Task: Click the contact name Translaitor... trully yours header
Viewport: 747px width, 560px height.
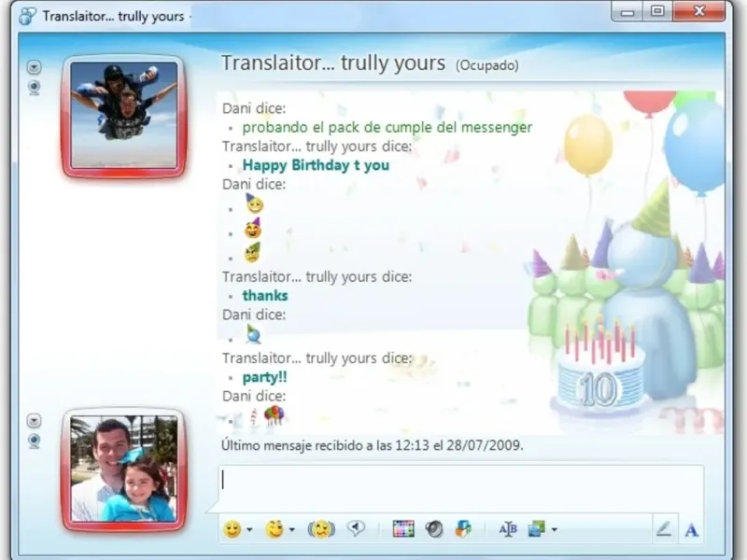Action: pyautogui.click(x=333, y=63)
